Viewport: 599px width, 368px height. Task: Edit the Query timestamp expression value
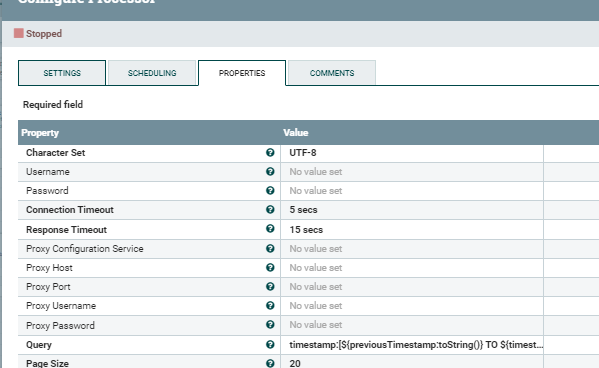(x=412, y=345)
